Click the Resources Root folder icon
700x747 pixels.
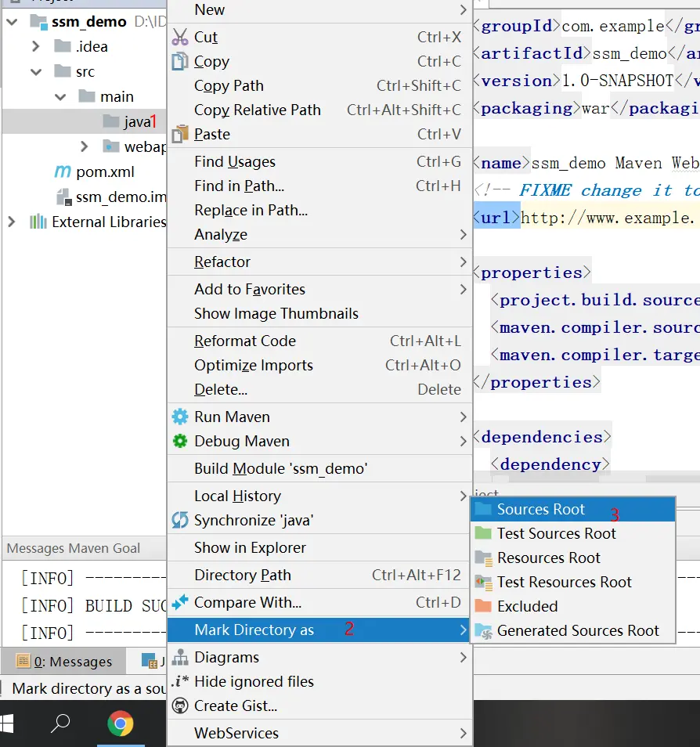click(484, 558)
